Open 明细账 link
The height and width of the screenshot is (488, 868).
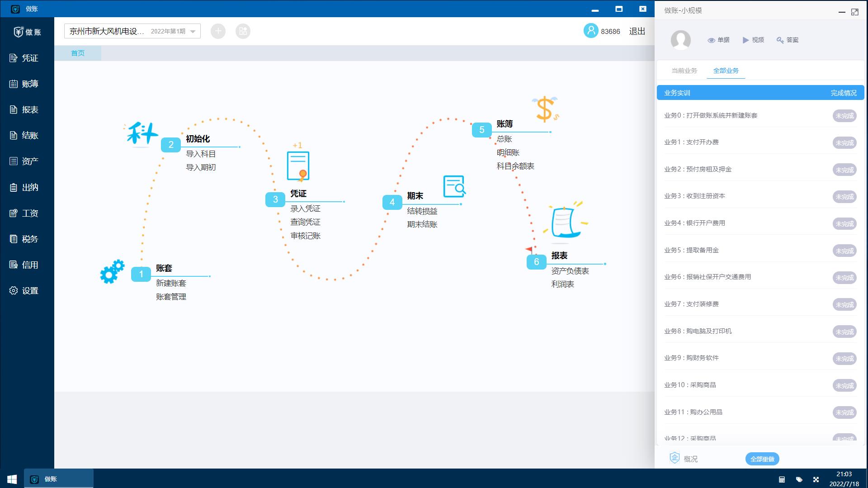coord(508,153)
